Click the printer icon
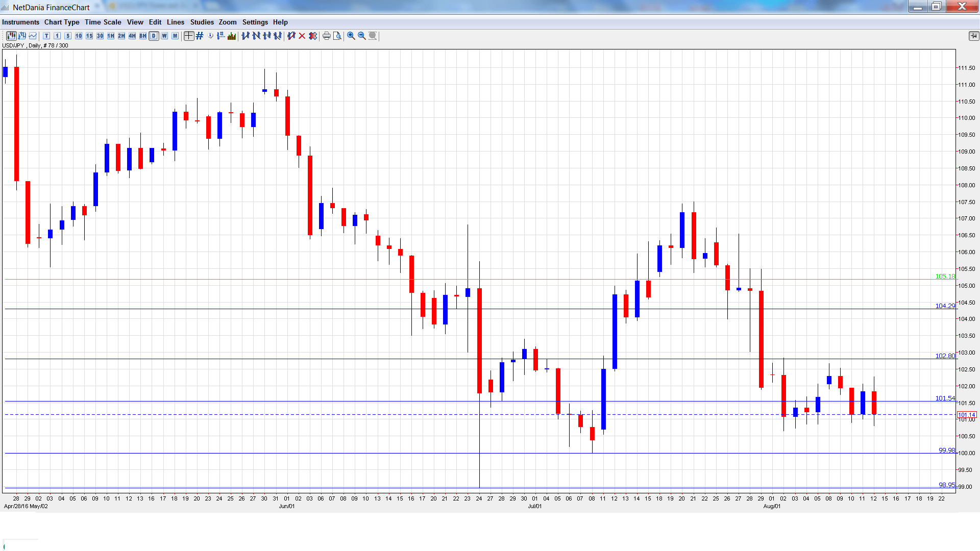This screenshot has height=551, width=980. pyautogui.click(x=326, y=36)
